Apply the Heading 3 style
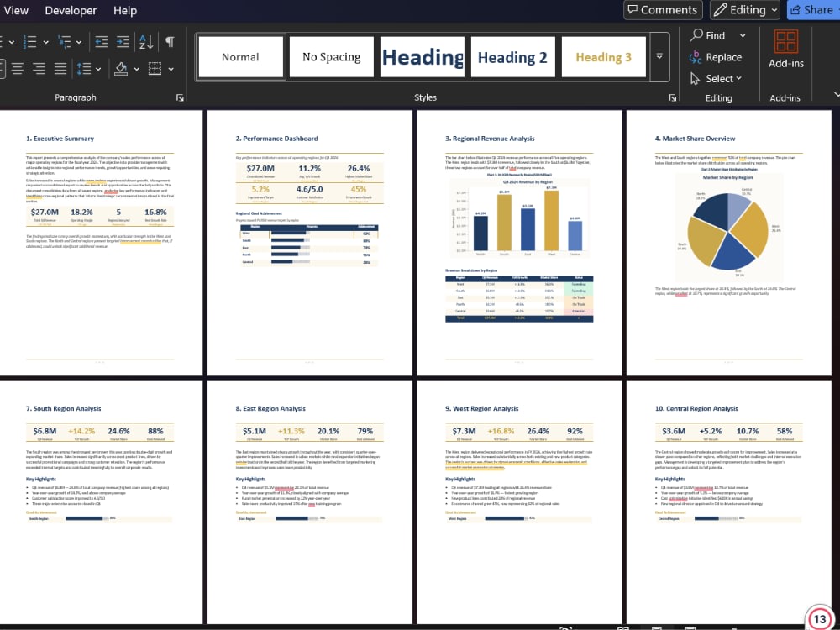840x630 pixels. [604, 57]
